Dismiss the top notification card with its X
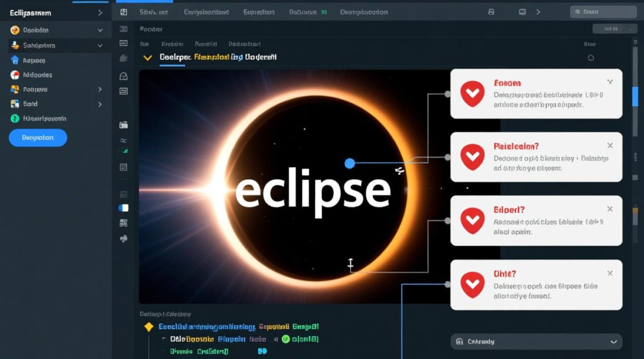Image resolution: width=644 pixels, height=359 pixels. click(x=610, y=81)
